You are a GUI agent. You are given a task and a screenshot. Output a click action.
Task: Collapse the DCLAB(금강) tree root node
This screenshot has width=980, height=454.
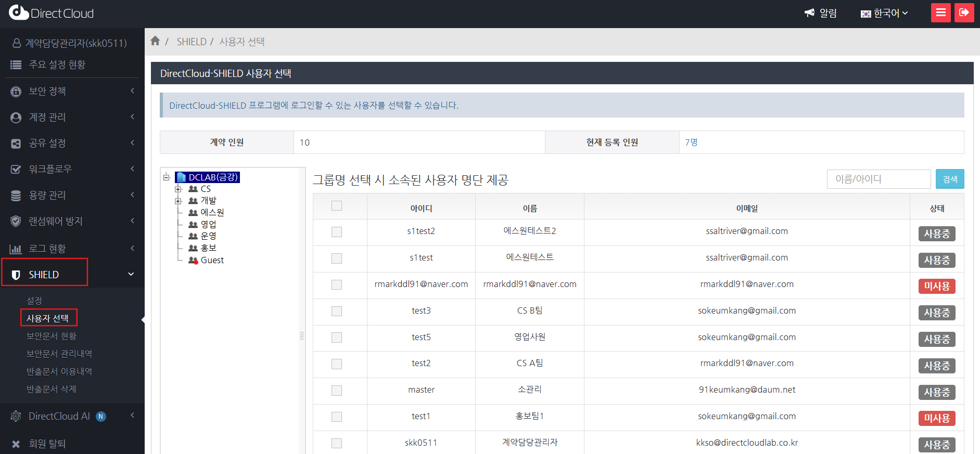point(167,177)
